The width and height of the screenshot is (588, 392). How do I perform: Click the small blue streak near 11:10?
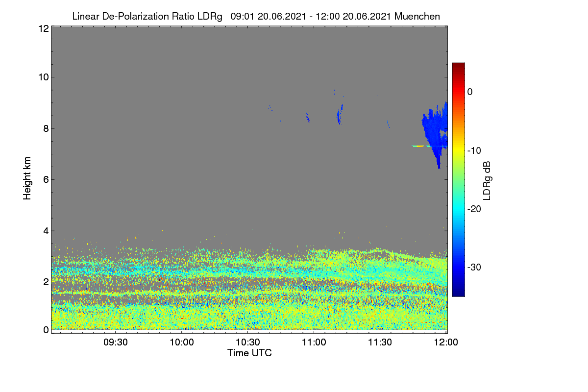[x=339, y=114]
